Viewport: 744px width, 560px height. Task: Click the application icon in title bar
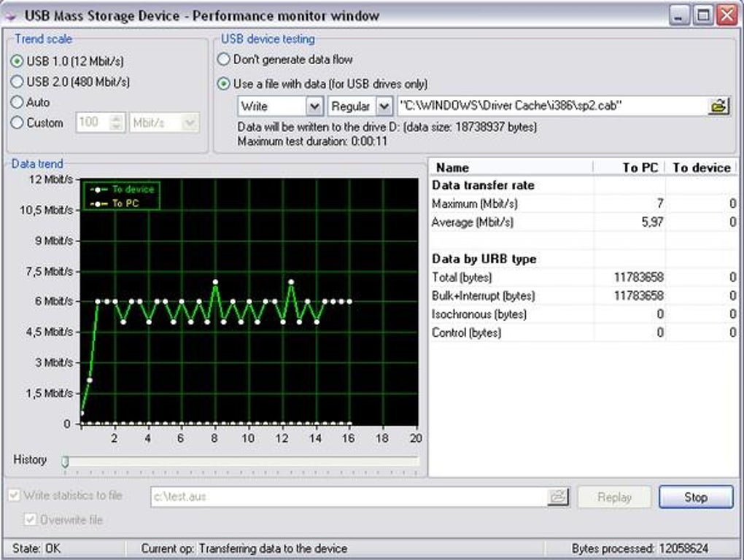tap(9, 16)
